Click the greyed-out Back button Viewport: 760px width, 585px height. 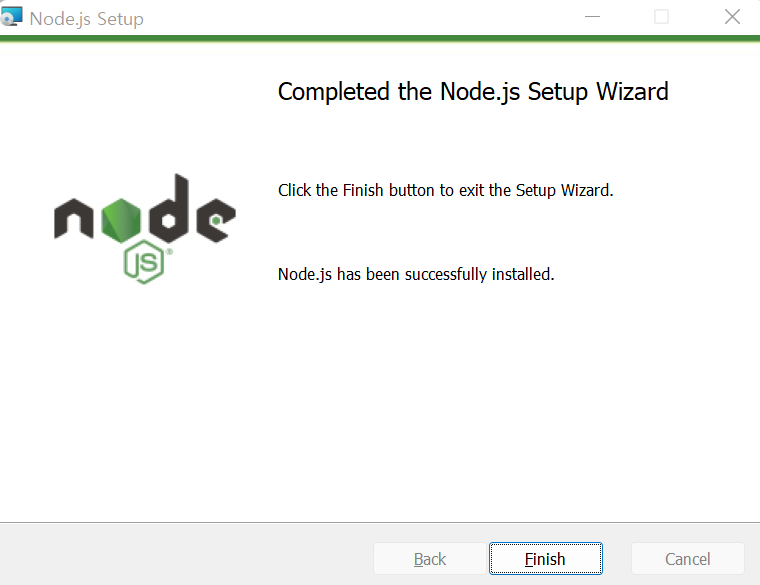pyautogui.click(x=429, y=559)
